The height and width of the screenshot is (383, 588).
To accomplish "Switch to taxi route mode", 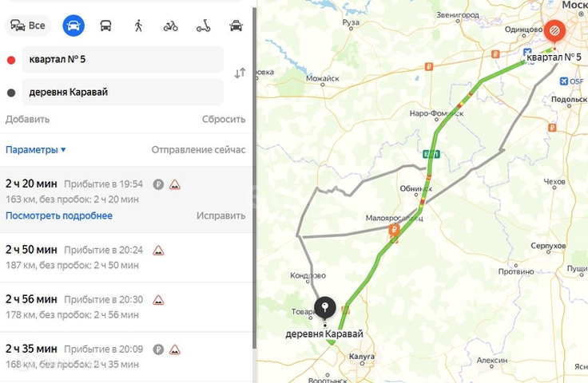I will pos(236,26).
